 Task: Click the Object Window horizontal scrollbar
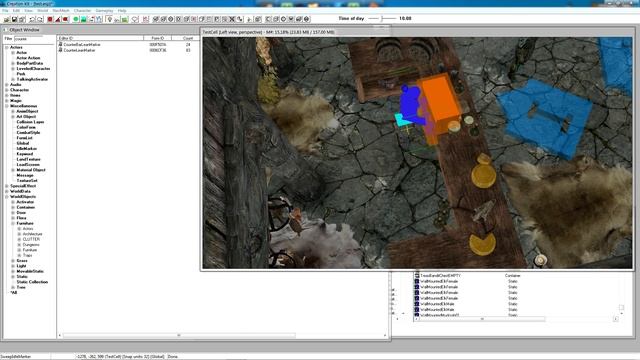click(222, 336)
